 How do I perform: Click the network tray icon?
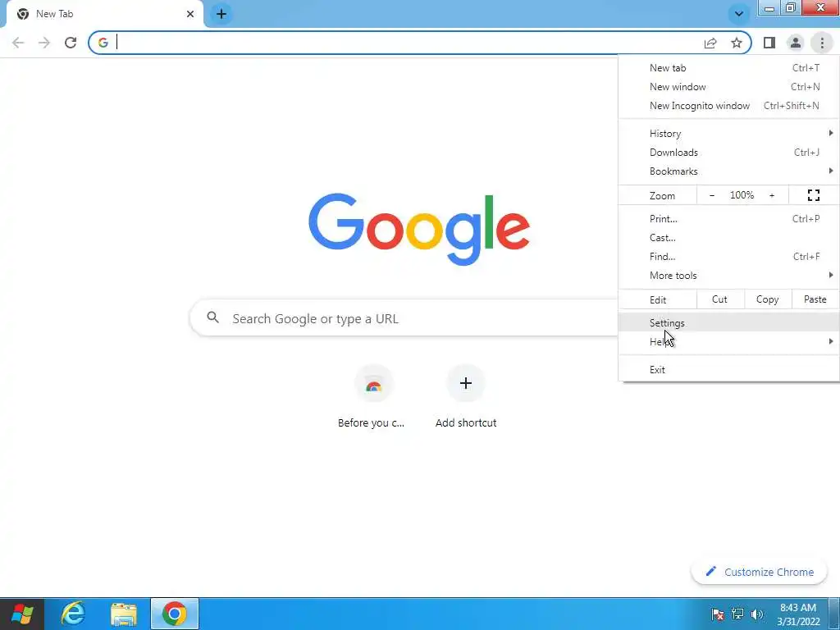(737, 614)
